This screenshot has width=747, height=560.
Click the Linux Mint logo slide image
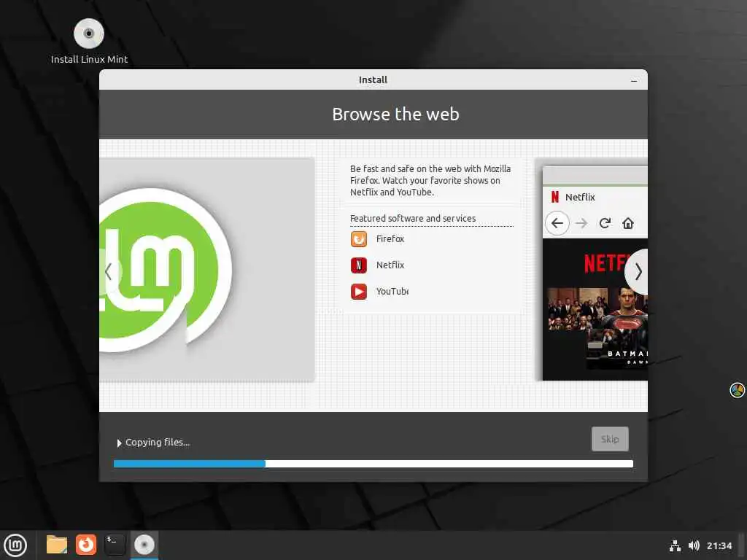(x=206, y=270)
